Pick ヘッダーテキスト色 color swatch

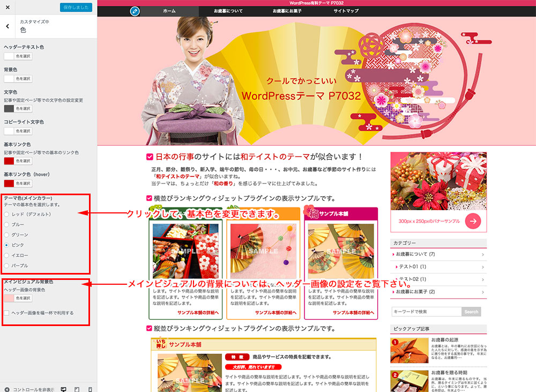pos(9,56)
